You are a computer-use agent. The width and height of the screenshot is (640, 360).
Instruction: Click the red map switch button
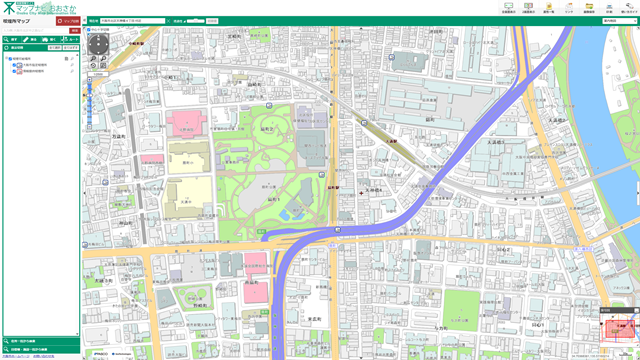tap(68, 21)
